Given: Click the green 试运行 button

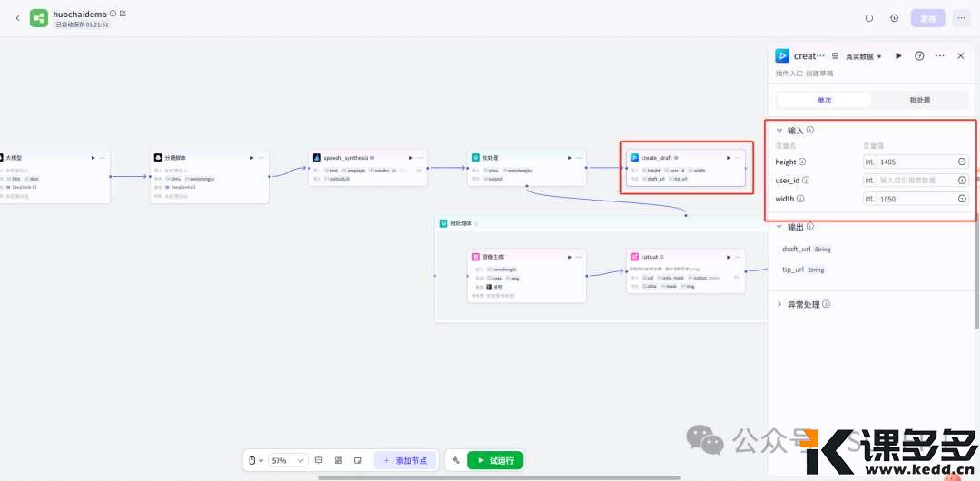Looking at the screenshot, I should click(x=495, y=461).
